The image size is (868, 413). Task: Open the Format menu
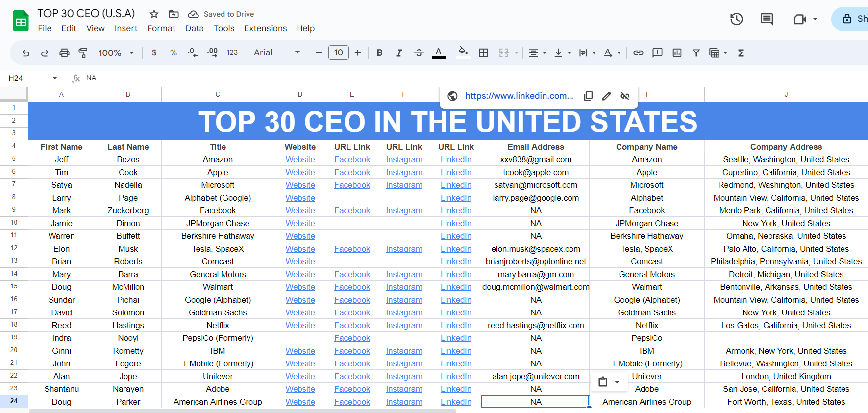click(x=161, y=28)
